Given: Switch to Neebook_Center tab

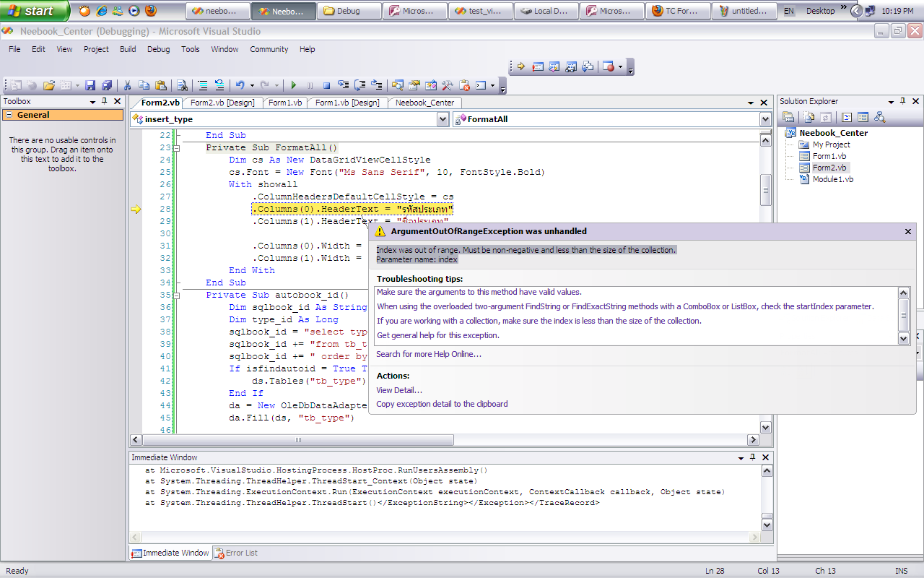Looking at the screenshot, I should 425,103.
